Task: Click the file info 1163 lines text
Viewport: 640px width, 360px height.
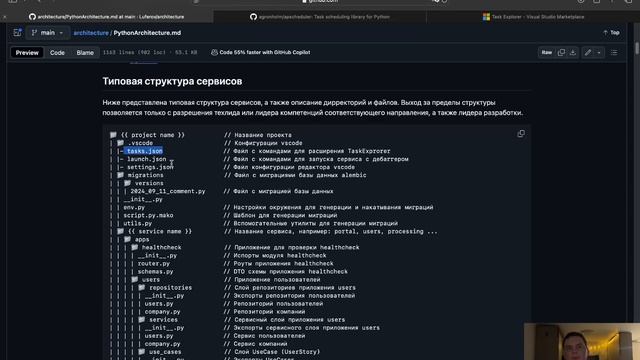Action: tap(150, 52)
